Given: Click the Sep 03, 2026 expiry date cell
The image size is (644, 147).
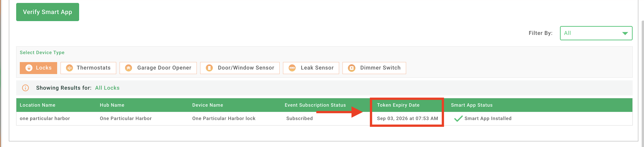Looking at the screenshot, I should (407, 118).
